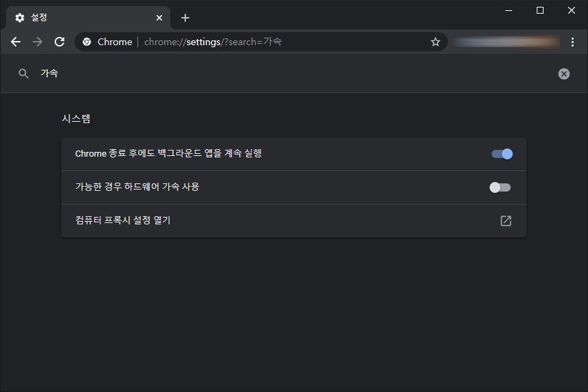Click the forward navigation arrow
Viewport: 588px width, 392px height.
[x=38, y=42]
